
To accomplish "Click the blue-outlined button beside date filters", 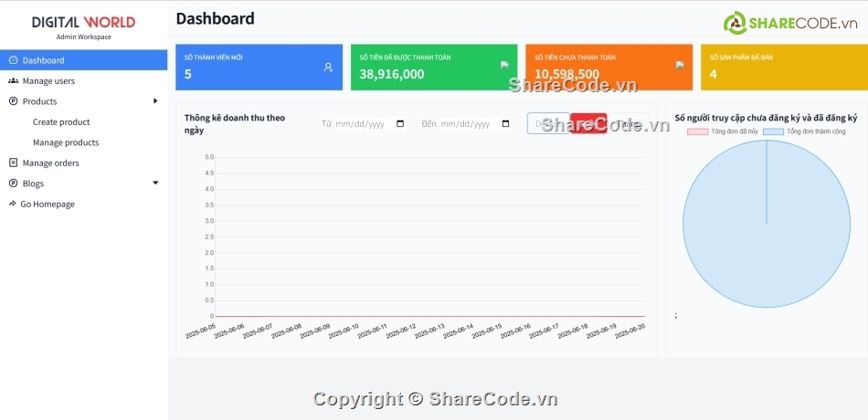I will (548, 123).
